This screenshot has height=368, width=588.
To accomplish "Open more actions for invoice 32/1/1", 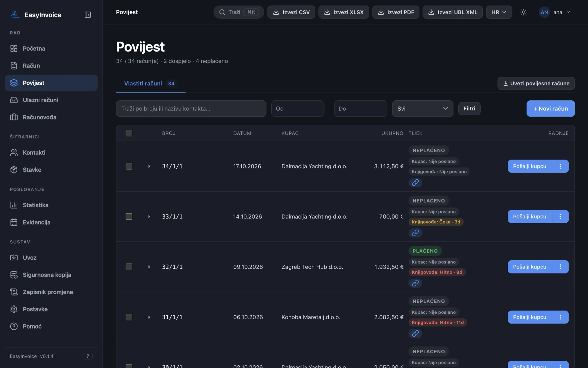I will pos(560,267).
